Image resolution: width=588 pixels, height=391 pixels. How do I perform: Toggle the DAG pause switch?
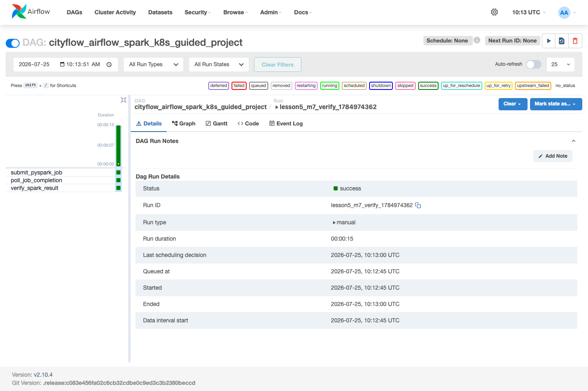coord(13,43)
